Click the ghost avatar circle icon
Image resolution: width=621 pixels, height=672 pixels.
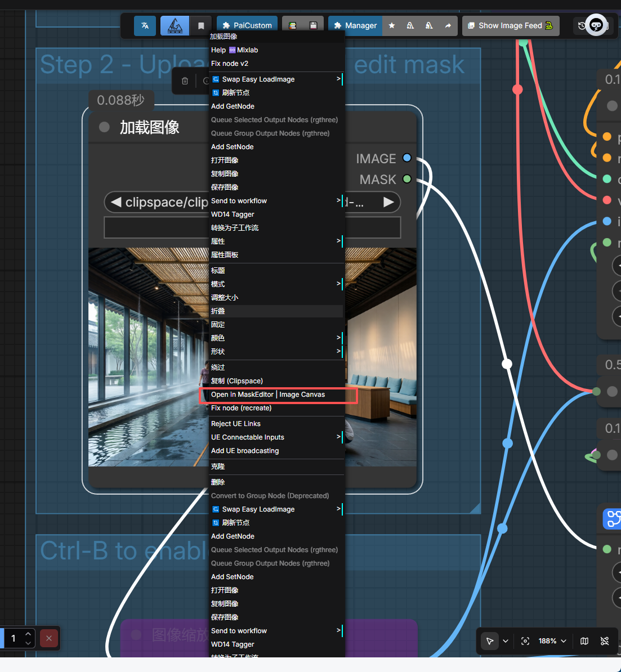(x=597, y=25)
